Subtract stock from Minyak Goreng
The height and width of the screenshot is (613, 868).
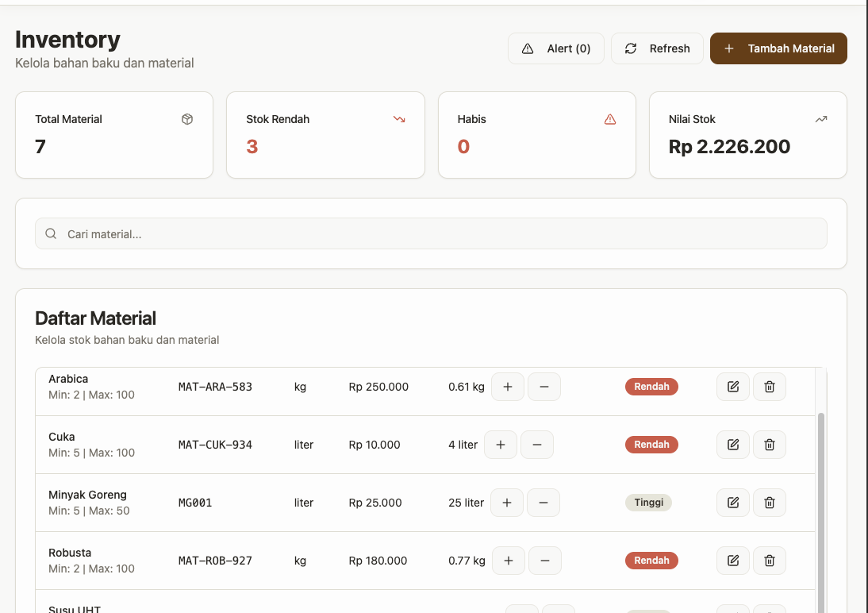(x=543, y=503)
